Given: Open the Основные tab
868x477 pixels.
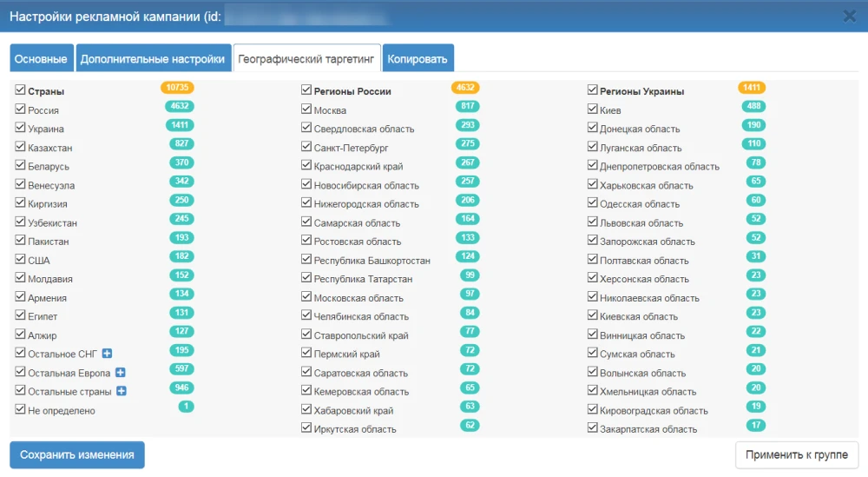Looking at the screenshot, I should [x=42, y=59].
